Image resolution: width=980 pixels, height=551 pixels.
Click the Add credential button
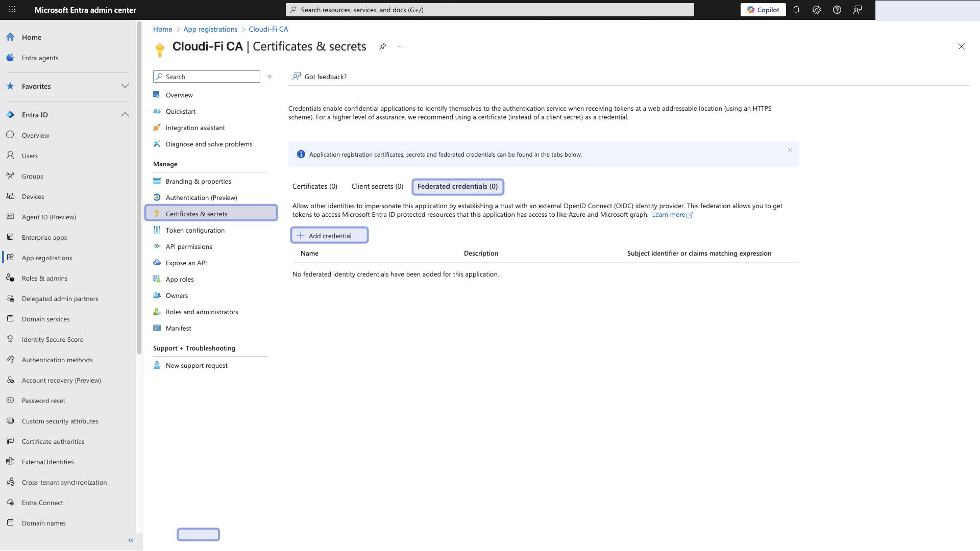329,235
